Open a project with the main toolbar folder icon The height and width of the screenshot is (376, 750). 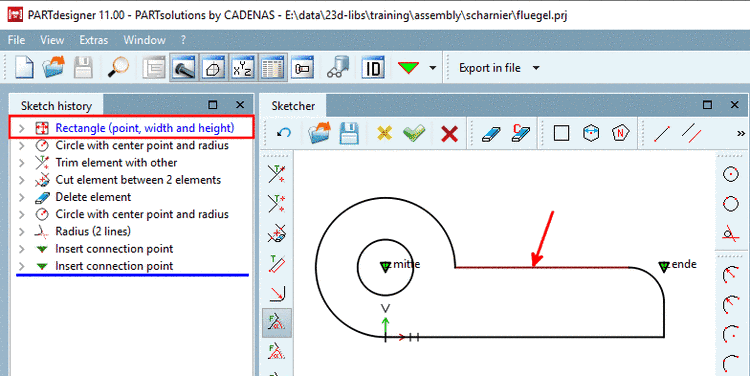click(53, 67)
